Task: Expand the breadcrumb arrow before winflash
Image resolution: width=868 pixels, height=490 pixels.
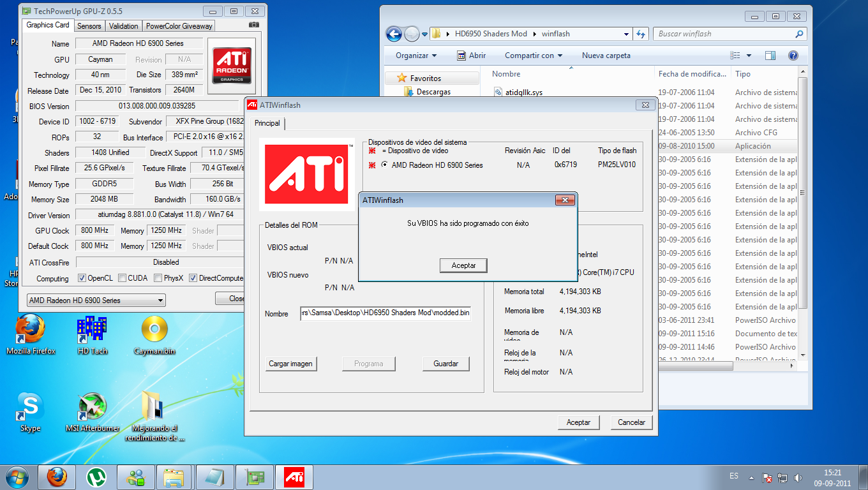Action: pos(535,34)
